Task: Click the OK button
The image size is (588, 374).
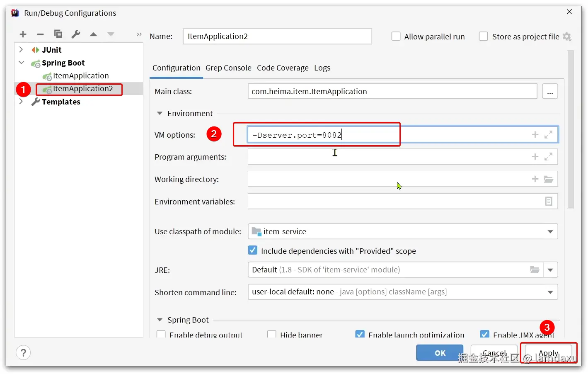Action: tap(440, 353)
